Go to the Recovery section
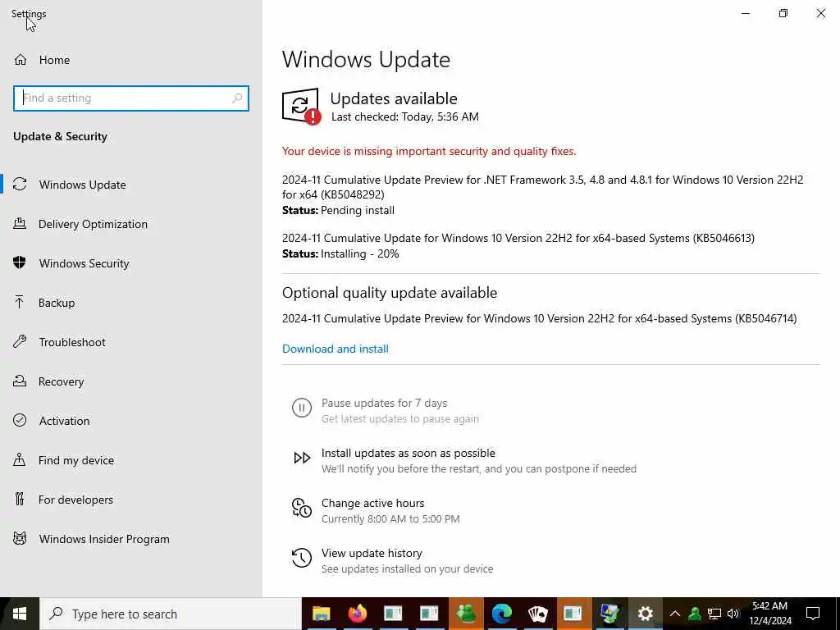 point(131,381)
